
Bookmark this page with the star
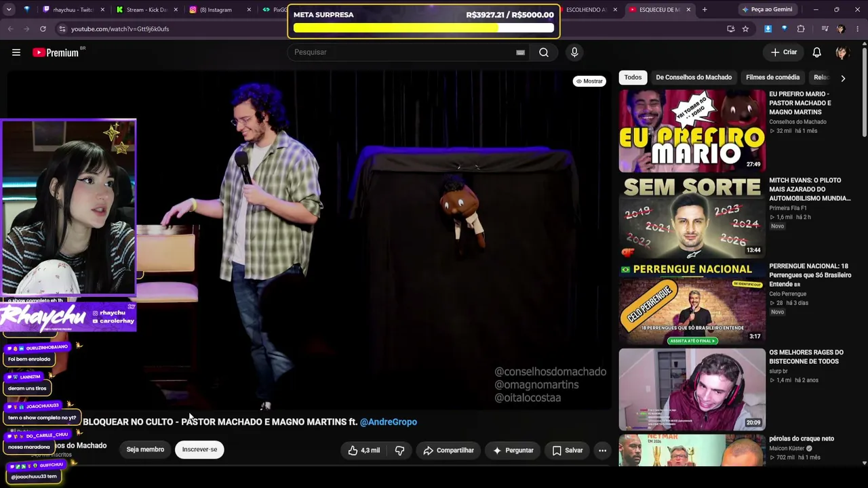[x=745, y=28]
